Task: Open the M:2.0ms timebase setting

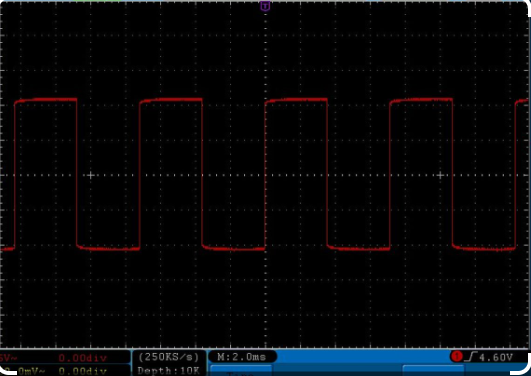Action: point(242,357)
